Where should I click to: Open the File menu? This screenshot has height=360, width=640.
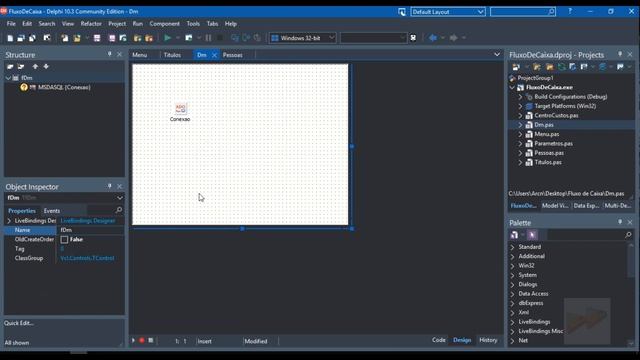coord(11,24)
